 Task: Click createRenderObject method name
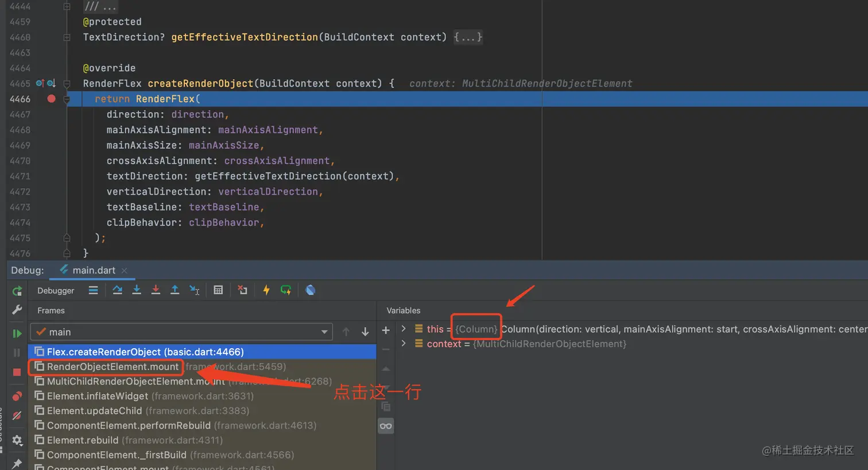click(200, 83)
